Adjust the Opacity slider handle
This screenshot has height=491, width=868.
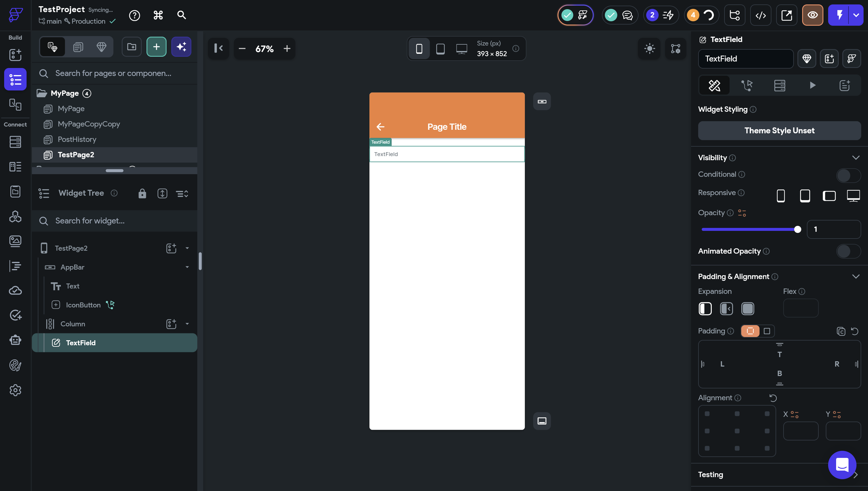[x=797, y=229]
